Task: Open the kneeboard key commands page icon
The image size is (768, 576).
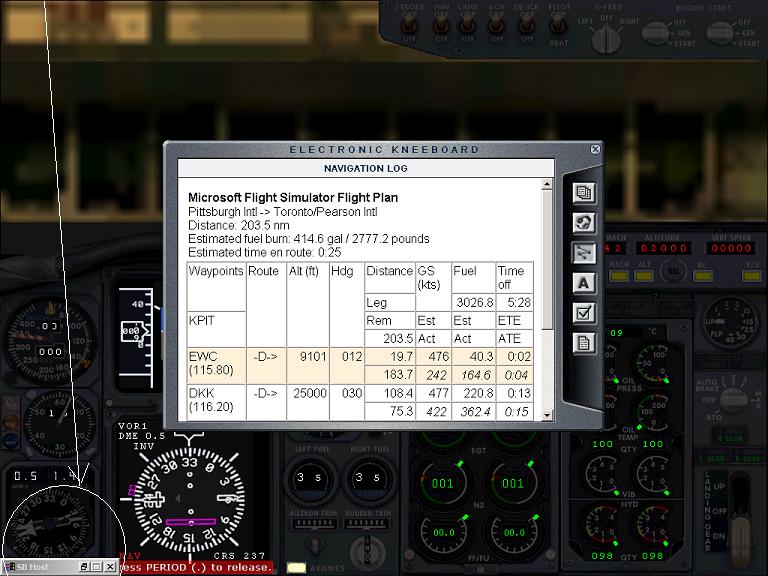Action: coord(584,193)
